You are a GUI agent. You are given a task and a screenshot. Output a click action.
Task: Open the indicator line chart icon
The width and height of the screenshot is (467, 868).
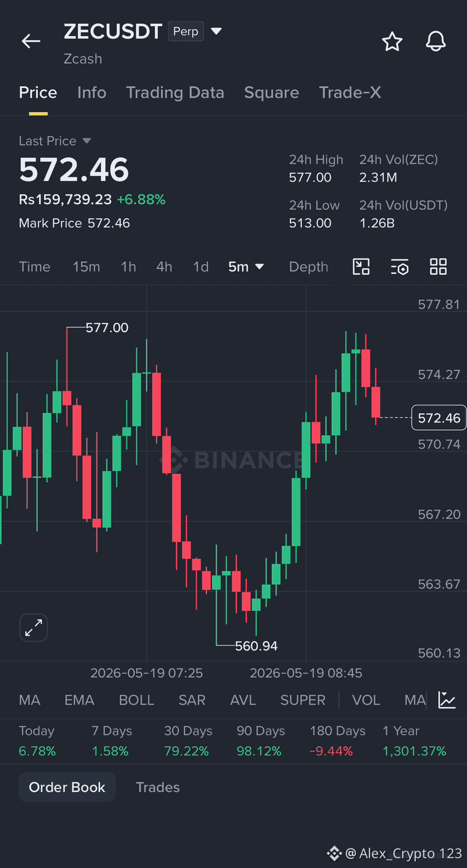[x=447, y=700]
